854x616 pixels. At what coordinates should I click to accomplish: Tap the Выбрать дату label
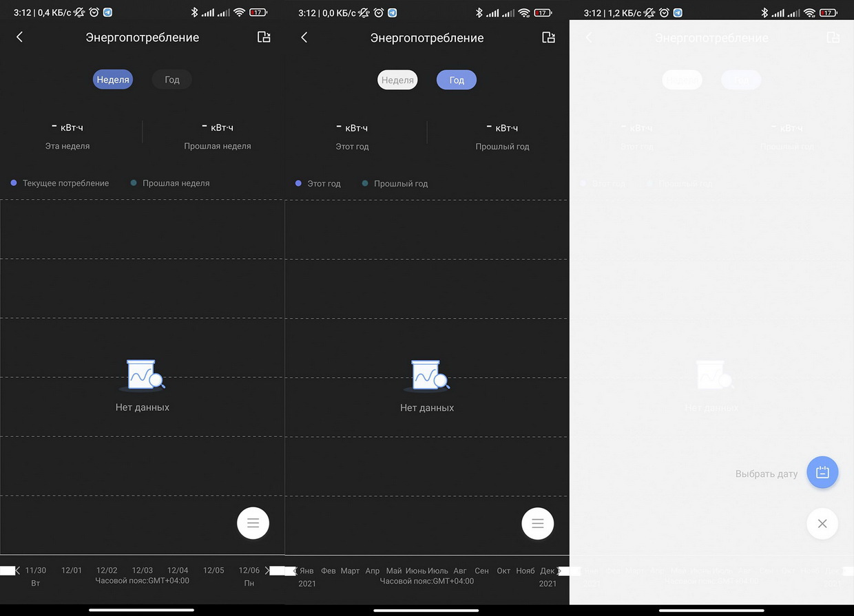pos(766,474)
